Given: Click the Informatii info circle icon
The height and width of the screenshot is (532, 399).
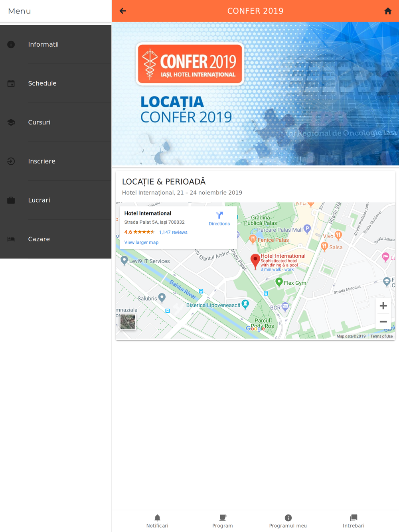Looking at the screenshot, I should pyautogui.click(x=11, y=45).
